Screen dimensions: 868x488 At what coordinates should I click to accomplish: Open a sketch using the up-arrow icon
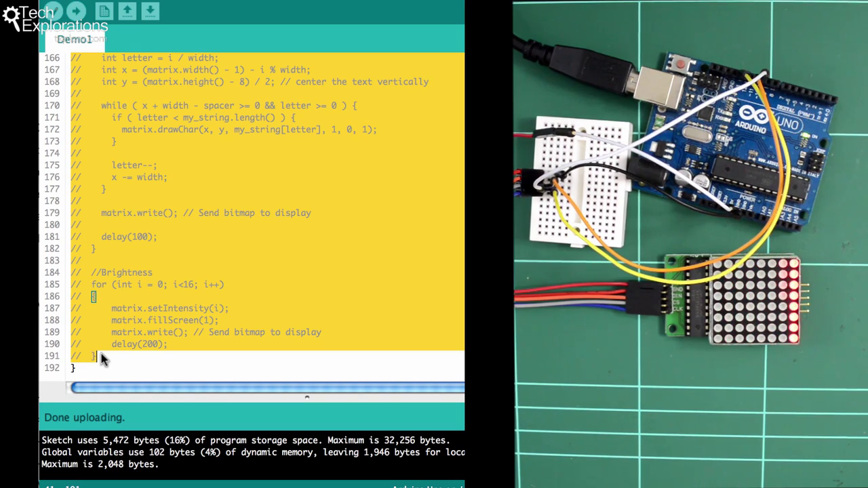[x=127, y=10]
